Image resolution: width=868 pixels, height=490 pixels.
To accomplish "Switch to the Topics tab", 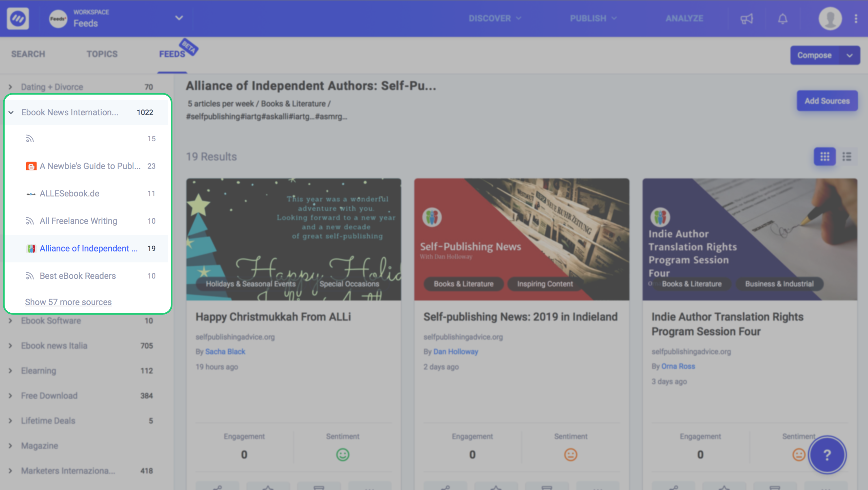I will pyautogui.click(x=102, y=54).
